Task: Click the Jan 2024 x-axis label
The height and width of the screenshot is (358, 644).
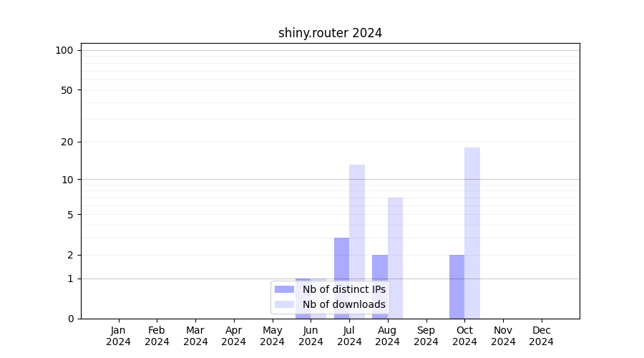Action: tap(119, 336)
